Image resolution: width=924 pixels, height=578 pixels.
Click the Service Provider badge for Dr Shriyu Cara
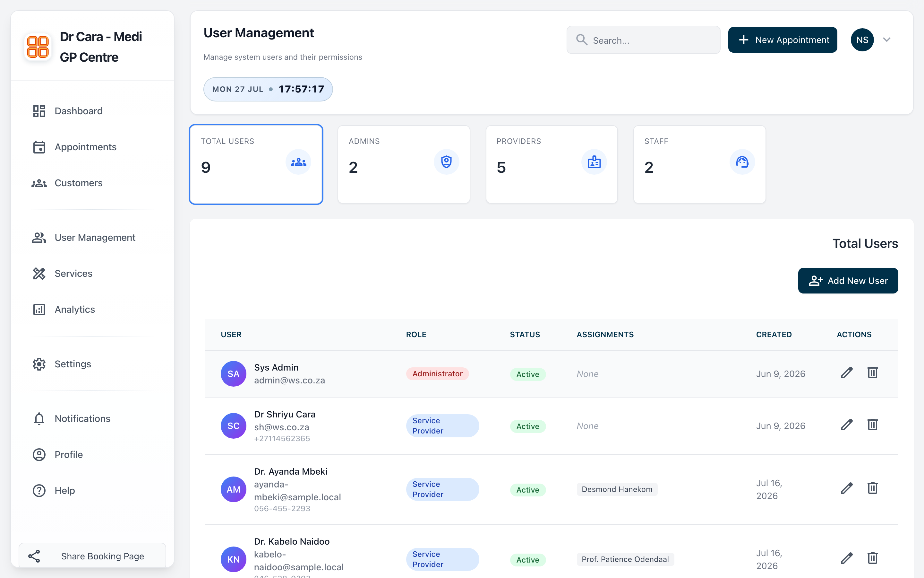pyautogui.click(x=442, y=426)
